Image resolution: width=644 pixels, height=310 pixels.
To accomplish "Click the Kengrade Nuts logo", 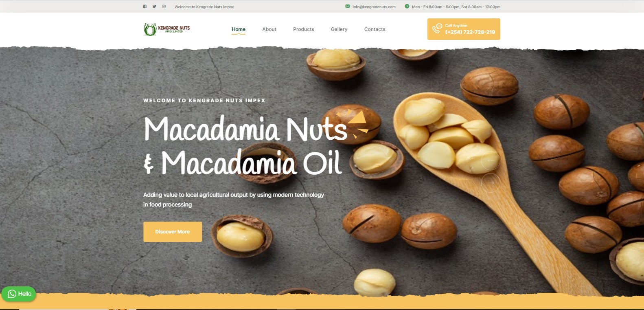I will (167, 29).
